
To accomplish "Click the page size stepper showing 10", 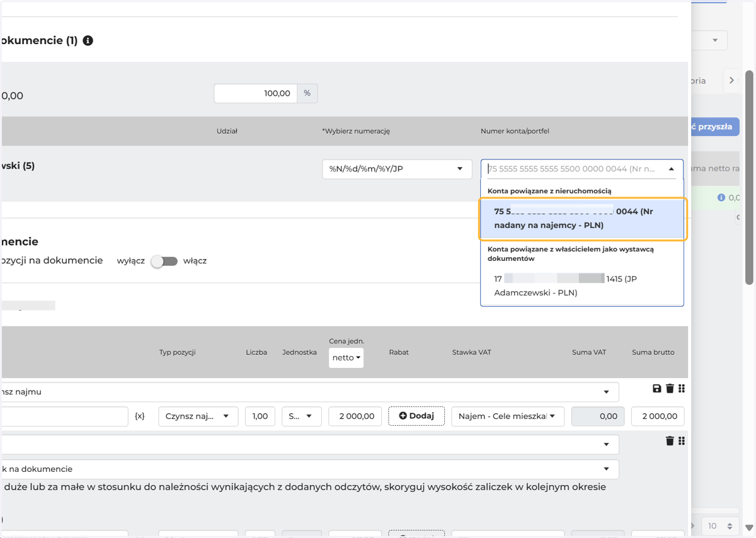I will tap(721, 526).
